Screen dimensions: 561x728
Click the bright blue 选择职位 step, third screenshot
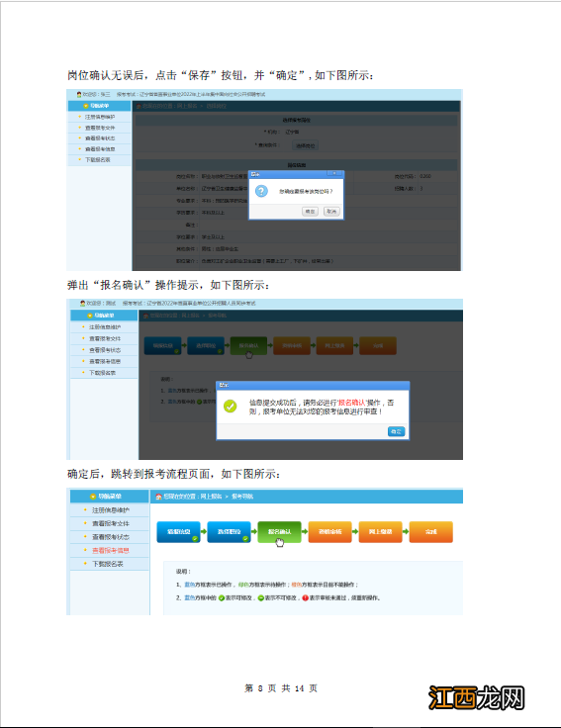229,532
